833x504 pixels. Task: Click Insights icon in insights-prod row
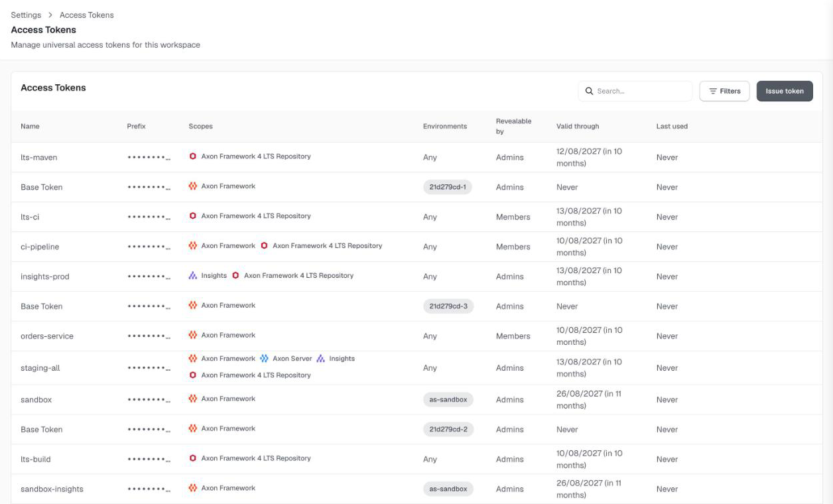coord(193,275)
